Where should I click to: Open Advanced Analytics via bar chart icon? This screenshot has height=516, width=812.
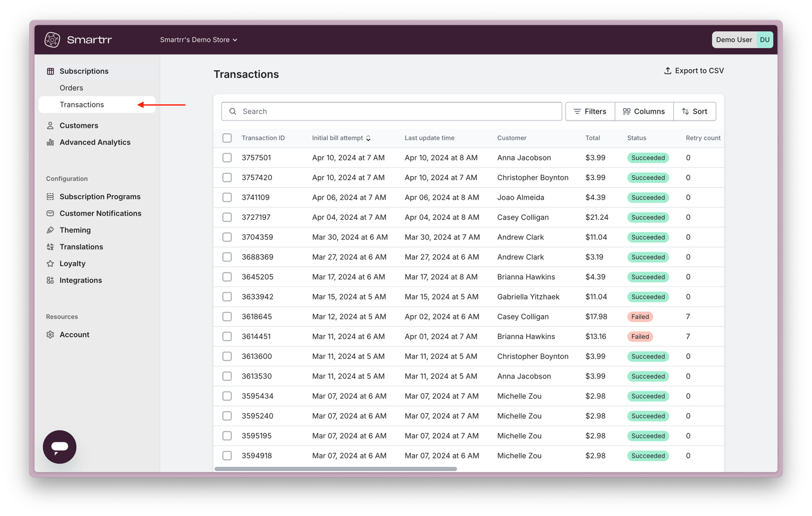tap(50, 142)
